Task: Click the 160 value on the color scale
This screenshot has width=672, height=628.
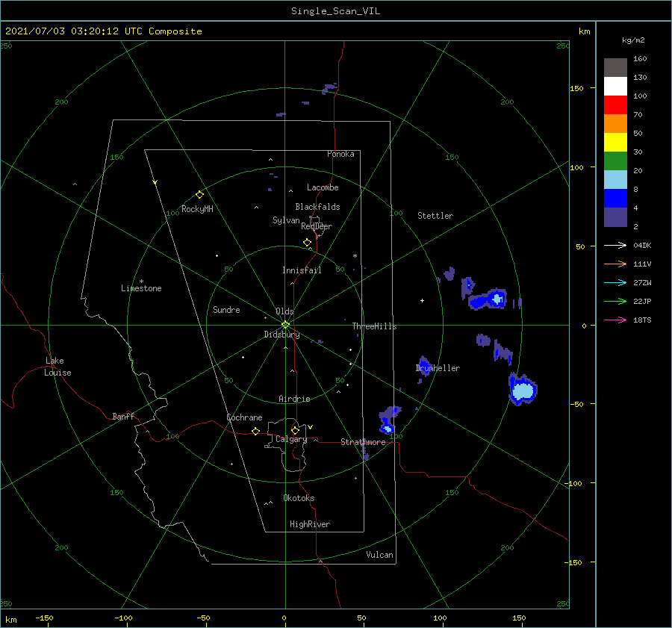Action: point(640,59)
